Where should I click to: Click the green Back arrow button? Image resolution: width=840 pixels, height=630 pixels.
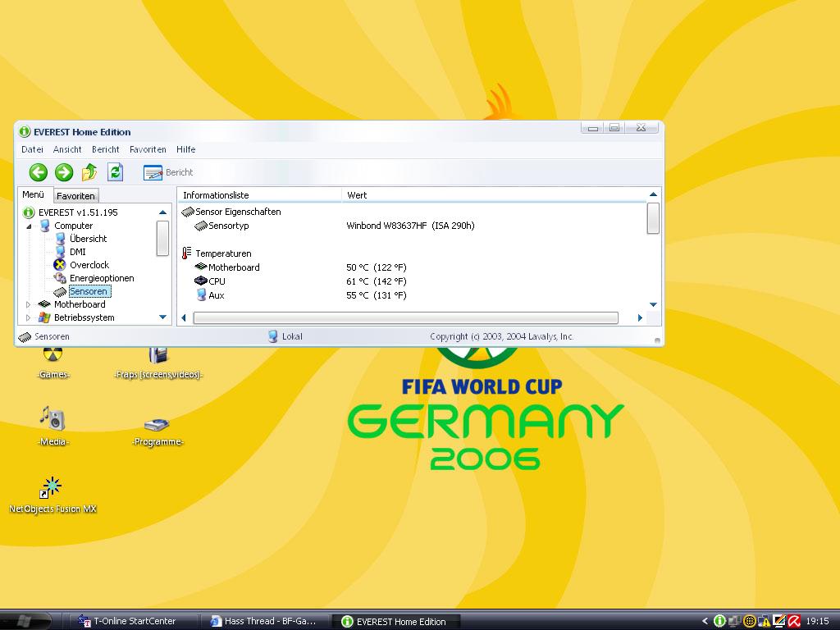point(38,172)
